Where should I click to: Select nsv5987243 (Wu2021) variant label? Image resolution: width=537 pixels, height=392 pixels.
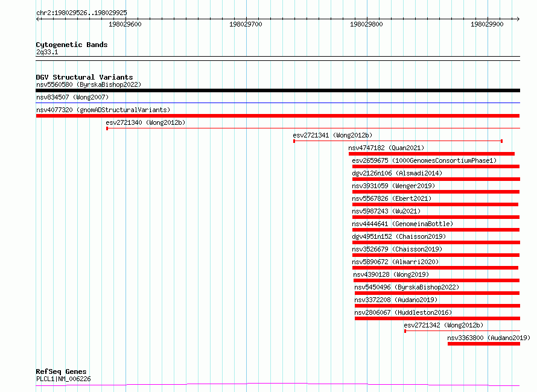point(386,211)
